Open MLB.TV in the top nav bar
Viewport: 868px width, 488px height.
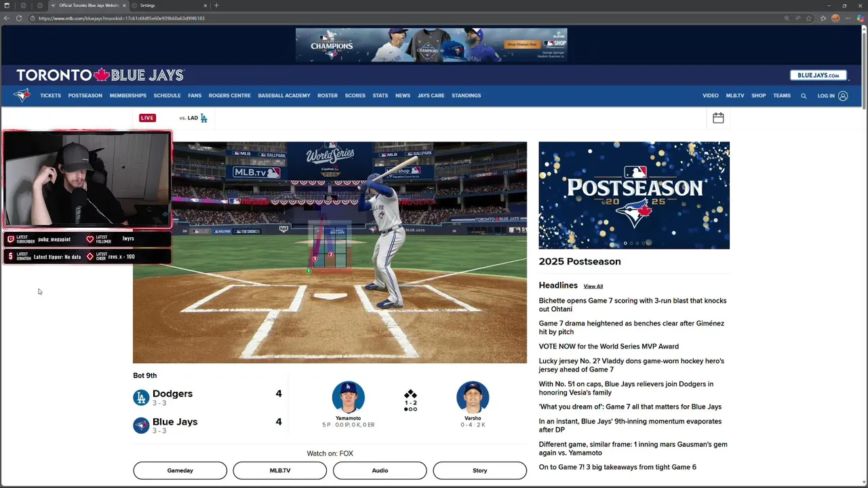click(x=735, y=96)
